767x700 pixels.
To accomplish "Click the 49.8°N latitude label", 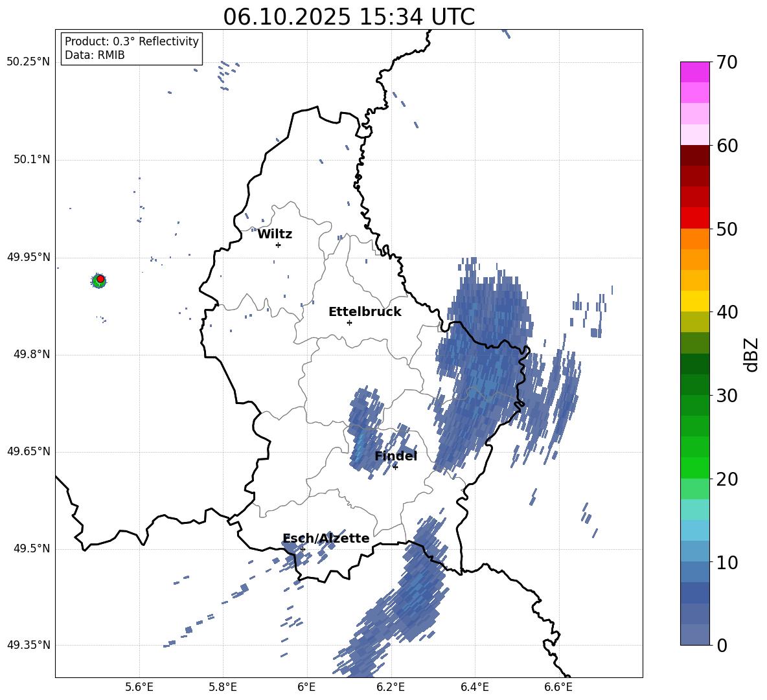I will [x=31, y=354].
